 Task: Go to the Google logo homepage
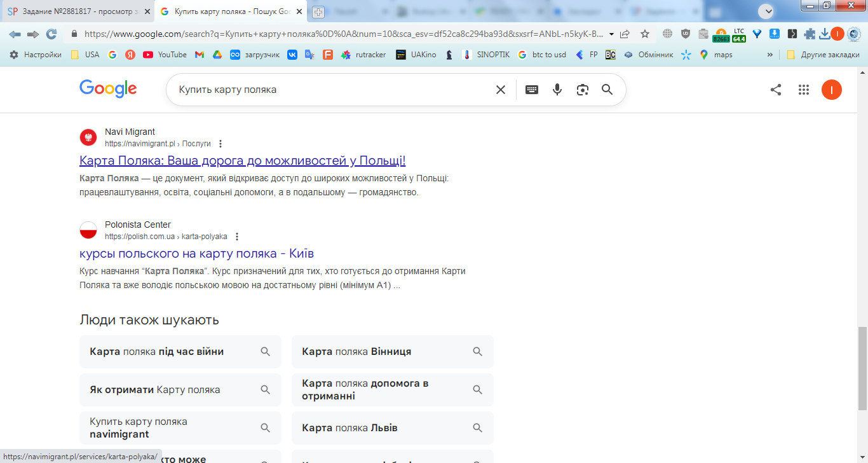[x=108, y=90]
